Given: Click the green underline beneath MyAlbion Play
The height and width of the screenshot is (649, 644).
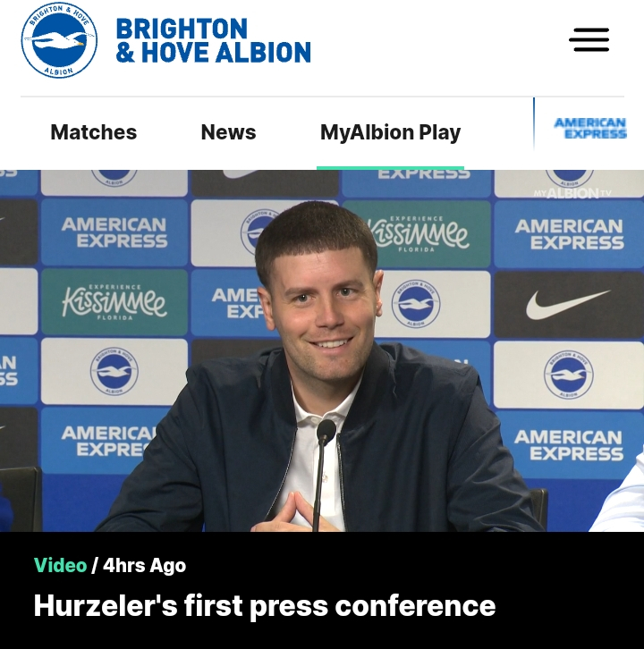Looking at the screenshot, I should point(390,168).
